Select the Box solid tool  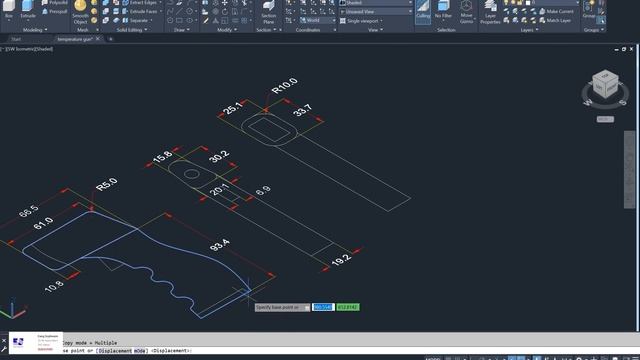(9, 9)
